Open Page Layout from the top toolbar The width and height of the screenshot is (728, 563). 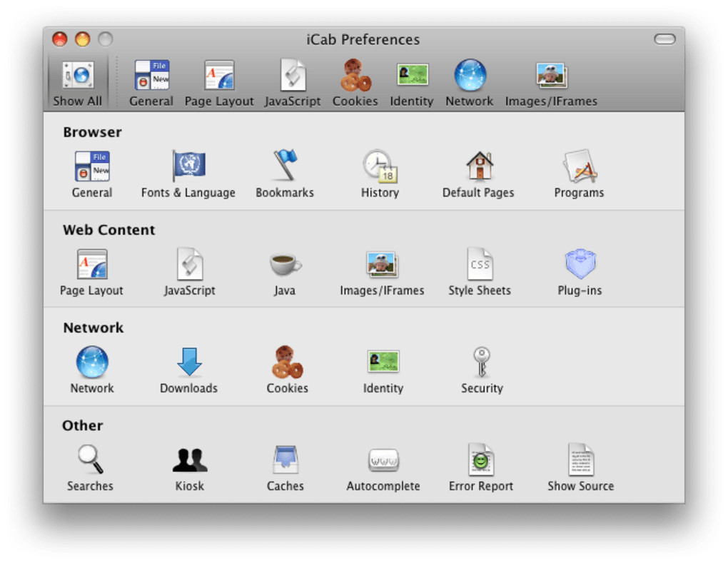[219, 83]
